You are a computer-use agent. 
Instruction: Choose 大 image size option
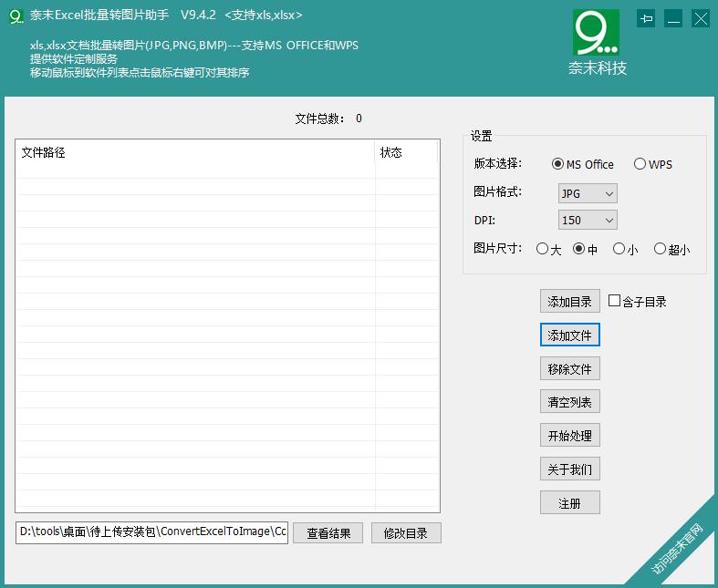pyautogui.click(x=542, y=249)
